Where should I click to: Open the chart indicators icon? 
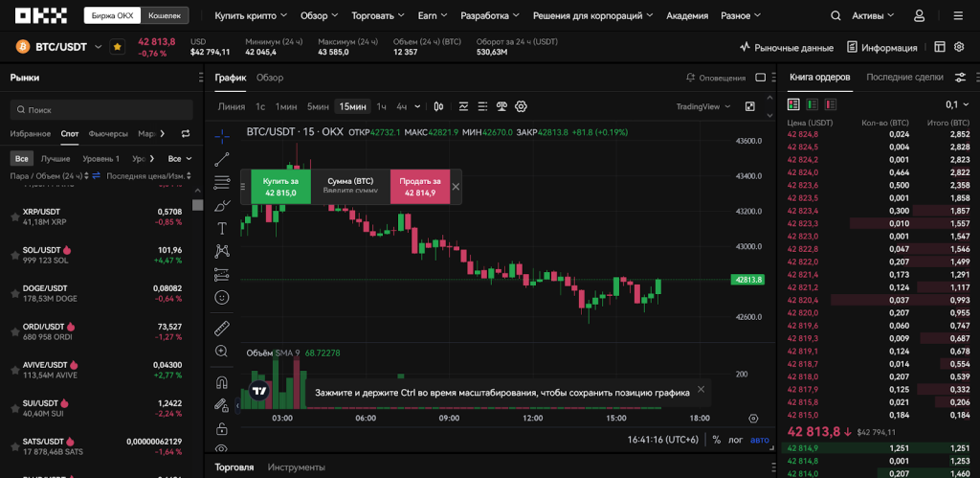coord(463,106)
